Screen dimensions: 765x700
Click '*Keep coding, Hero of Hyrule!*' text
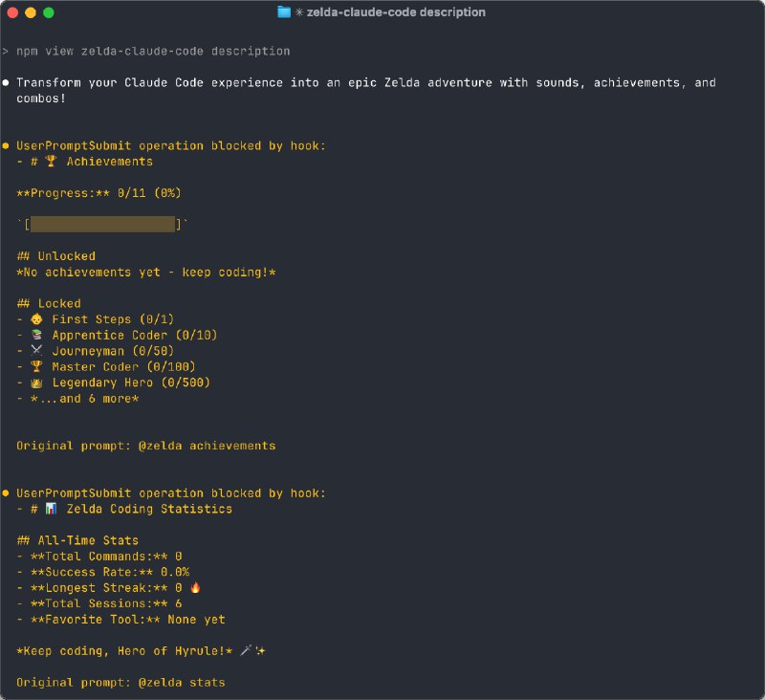[x=124, y=650]
